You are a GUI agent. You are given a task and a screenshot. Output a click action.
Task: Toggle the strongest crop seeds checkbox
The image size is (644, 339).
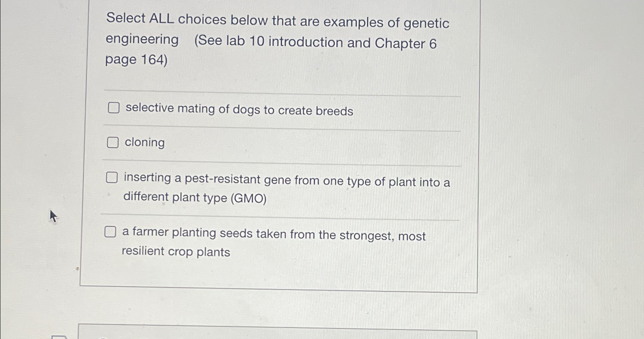pyautogui.click(x=111, y=231)
